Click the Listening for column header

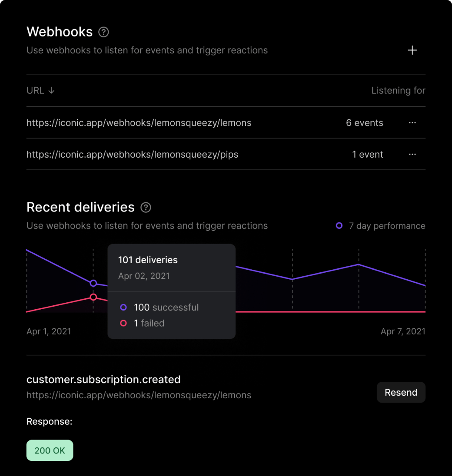click(x=398, y=90)
